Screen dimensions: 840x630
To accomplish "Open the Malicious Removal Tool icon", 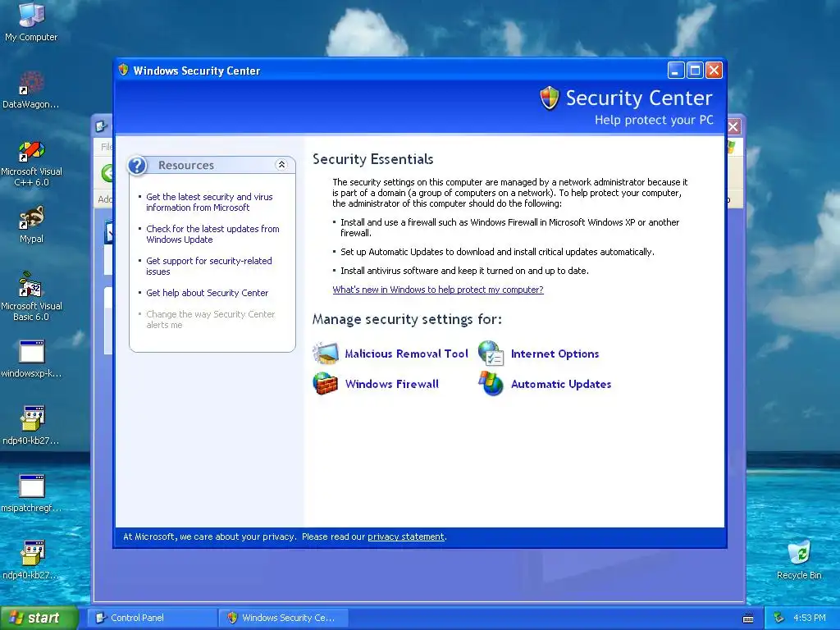I will click(x=326, y=354).
